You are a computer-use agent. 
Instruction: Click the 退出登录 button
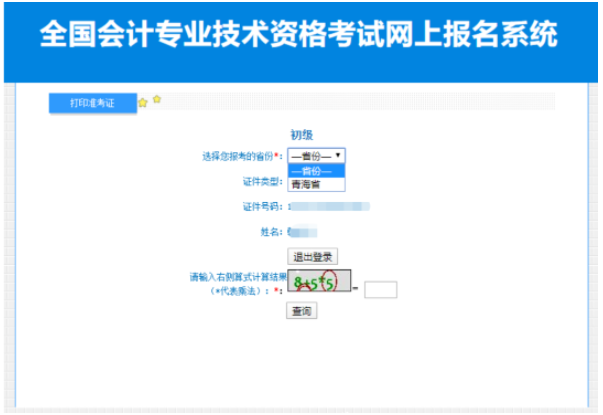(310, 256)
